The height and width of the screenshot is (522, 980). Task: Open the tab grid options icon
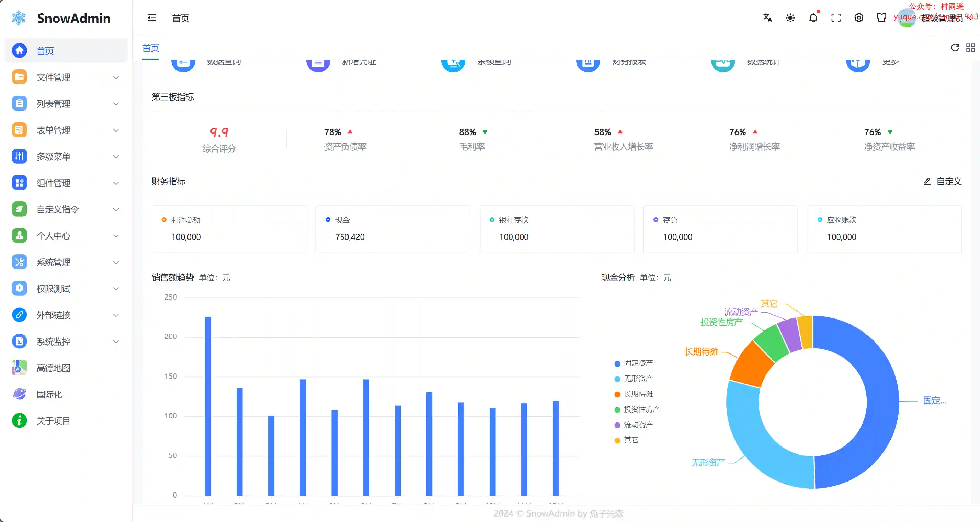click(970, 47)
